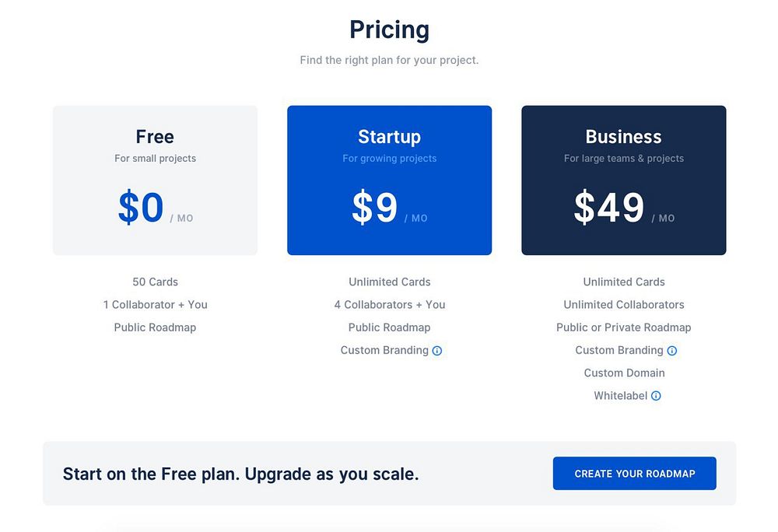
Task: Click the $9 per month price
Action: click(x=375, y=208)
